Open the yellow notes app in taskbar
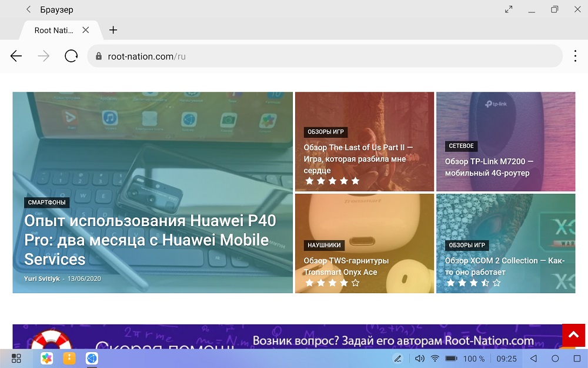Screen dimensions: 588x368 pyautogui.click(x=69, y=359)
